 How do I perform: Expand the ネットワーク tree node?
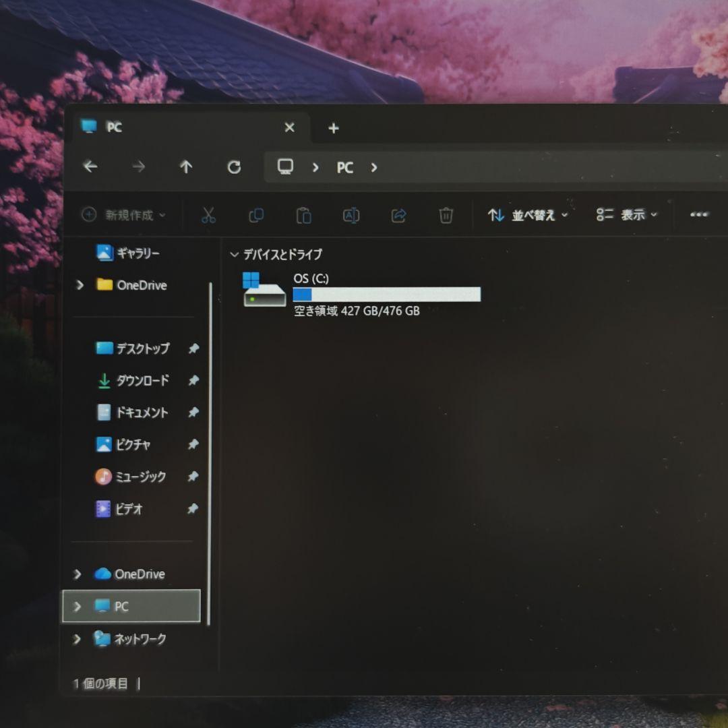78,638
